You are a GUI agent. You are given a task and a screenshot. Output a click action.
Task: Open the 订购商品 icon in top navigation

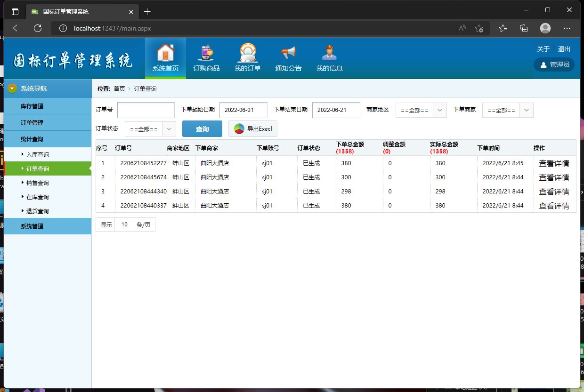pyautogui.click(x=206, y=53)
